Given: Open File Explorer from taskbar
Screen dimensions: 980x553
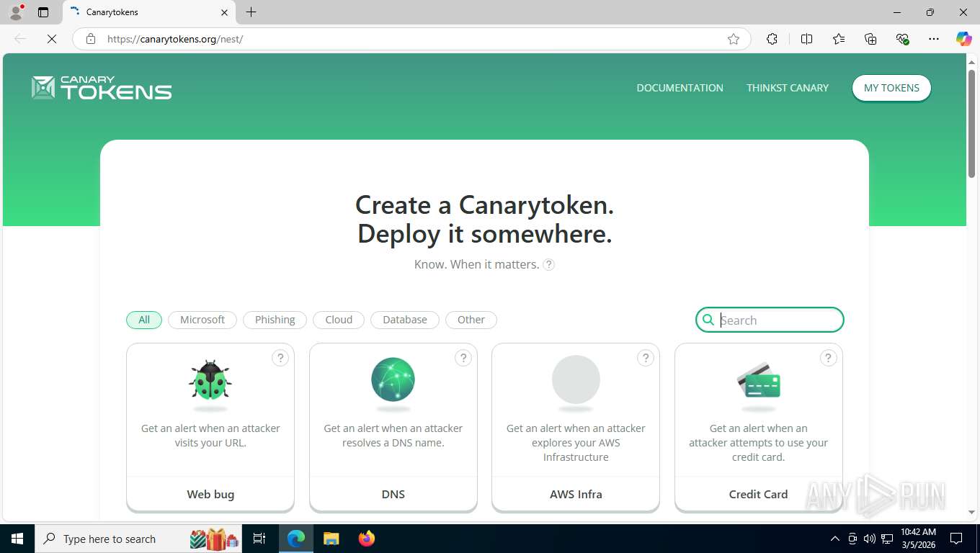Looking at the screenshot, I should pos(331,539).
